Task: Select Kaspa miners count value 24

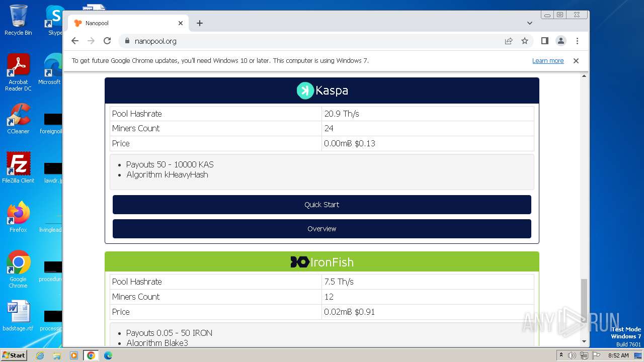Action: point(329,128)
